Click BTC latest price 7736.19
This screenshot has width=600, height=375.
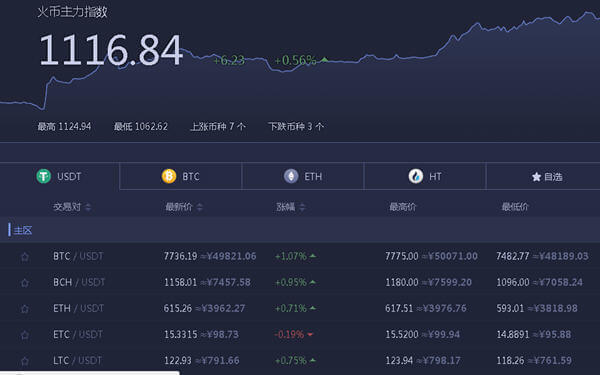coord(181,256)
